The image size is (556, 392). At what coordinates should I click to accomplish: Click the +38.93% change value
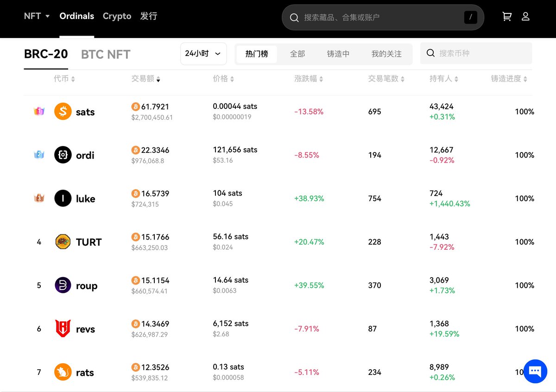pyautogui.click(x=309, y=198)
